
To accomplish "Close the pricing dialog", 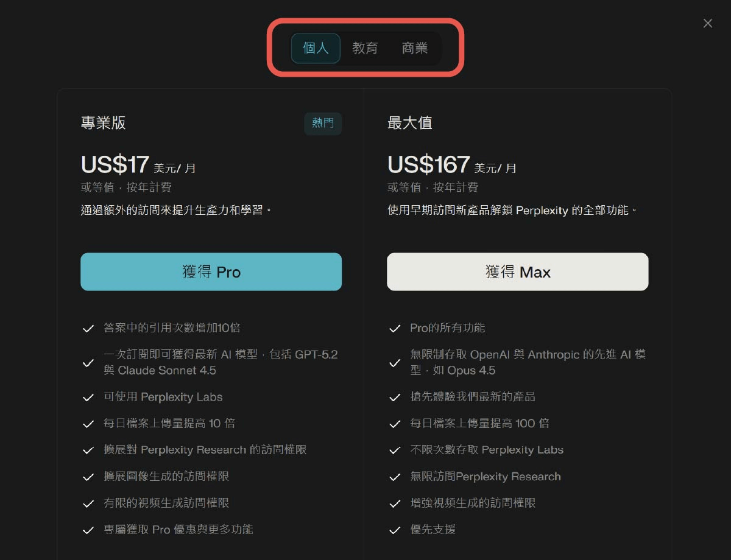I will [708, 23].
